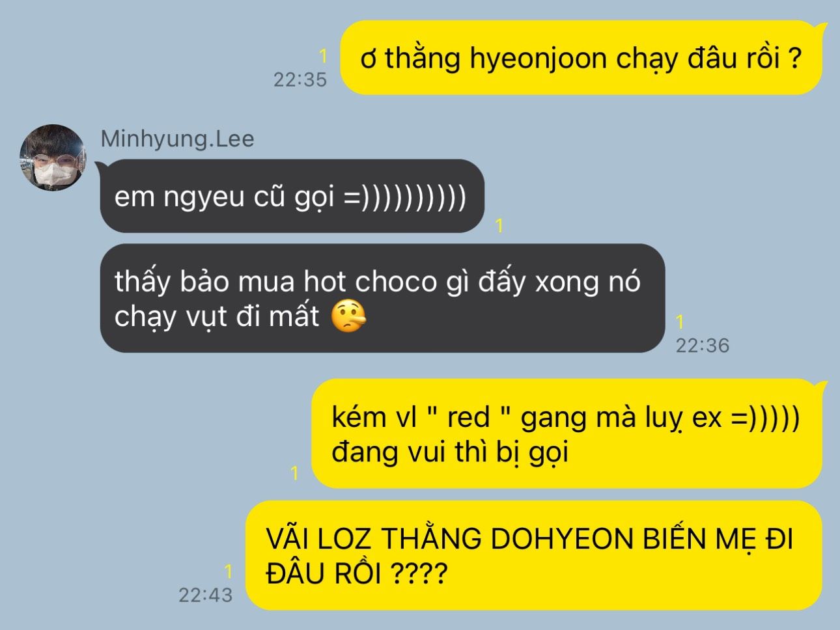Open Minhyung.Lee's profile avatar
Screen dimensions: 840x630
coord(54,158)
